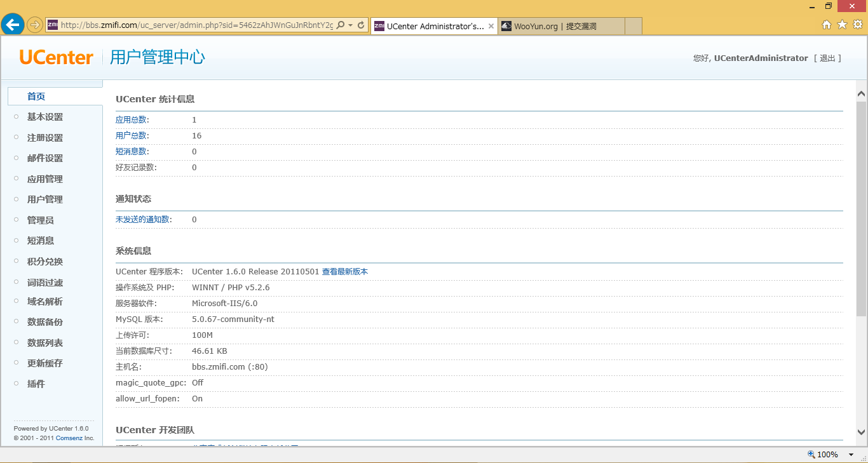Open 数据列表 in sidebar menu
This screenshot has width=868, height=463.
(45, 343)
